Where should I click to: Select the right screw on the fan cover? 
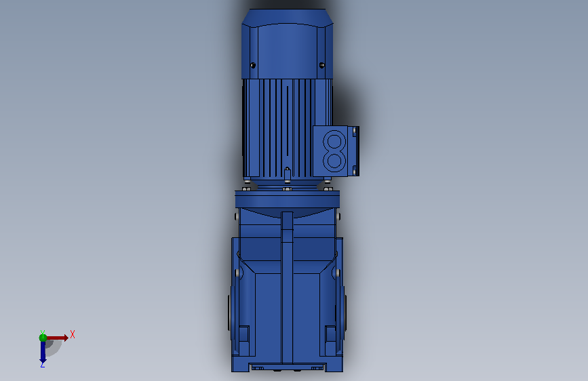tap(321, 65)
